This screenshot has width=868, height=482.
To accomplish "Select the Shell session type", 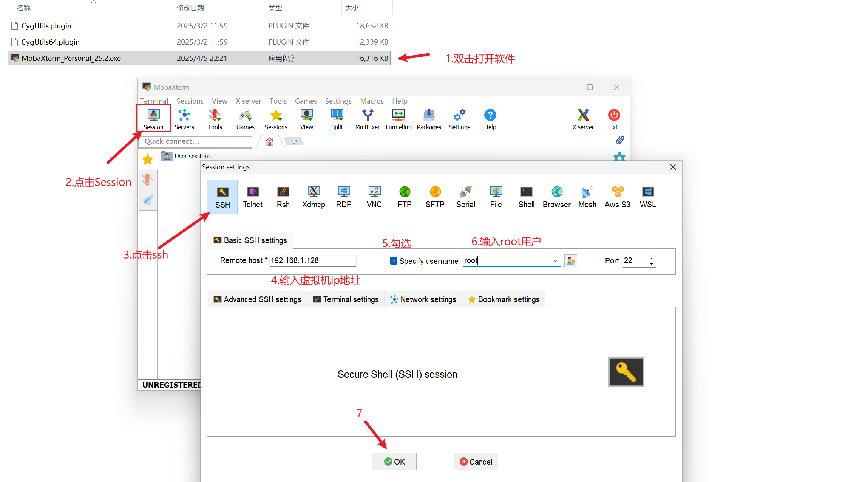I will [527, 197].
